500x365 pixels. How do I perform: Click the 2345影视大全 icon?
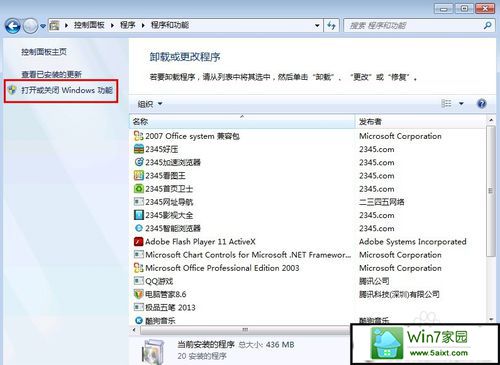coord(138,215)
